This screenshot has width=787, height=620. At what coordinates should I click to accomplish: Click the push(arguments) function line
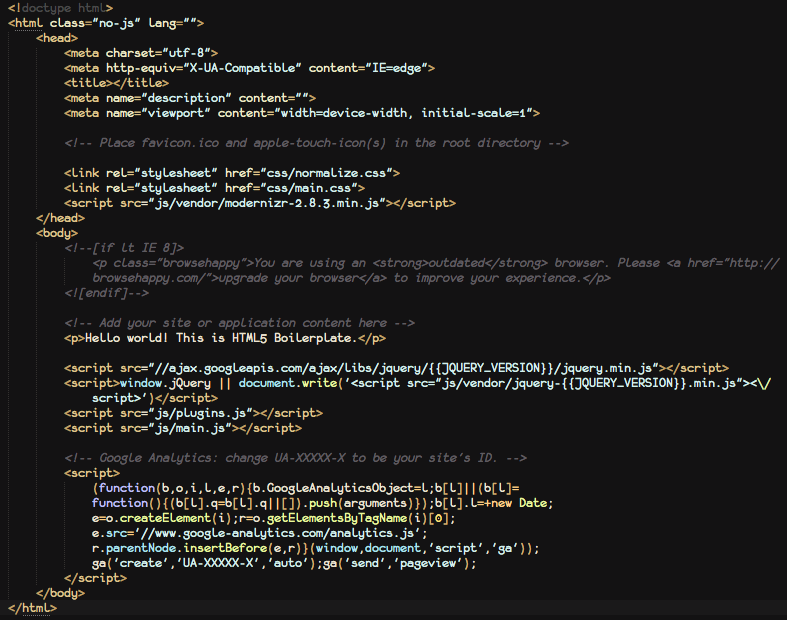[x=322, y=504]
